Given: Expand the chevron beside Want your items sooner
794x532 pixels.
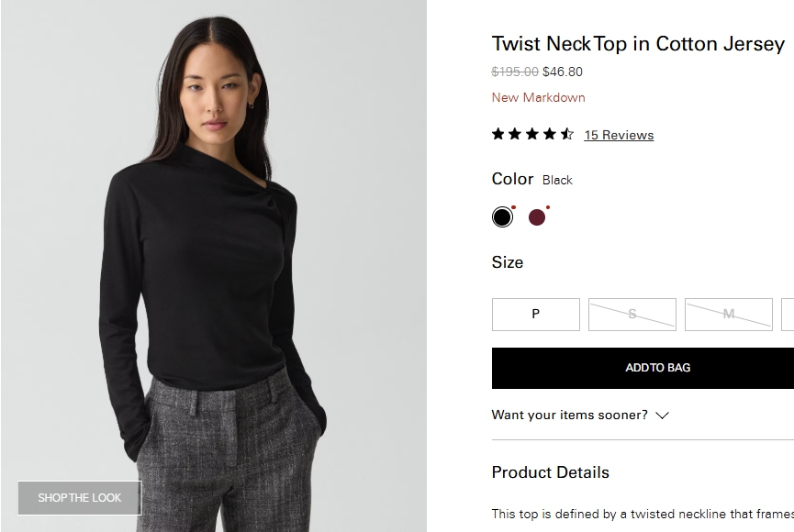Looking at the screenshot, I should point(662,416).
